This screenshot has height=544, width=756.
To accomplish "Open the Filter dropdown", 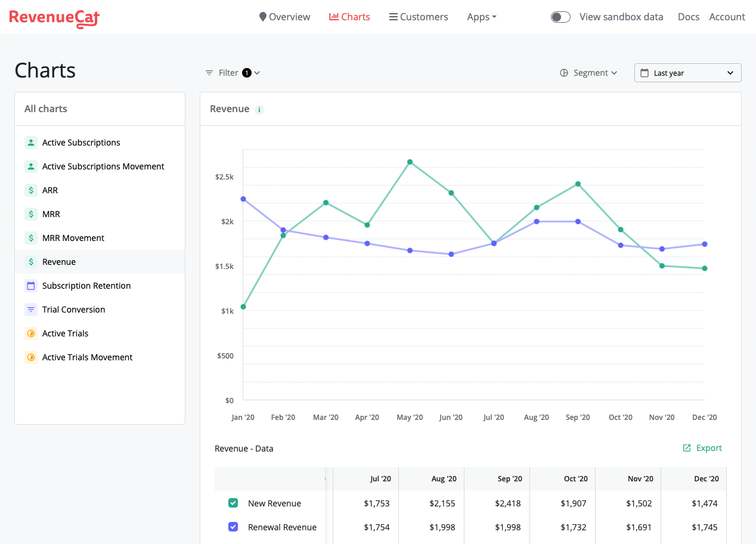I will click(233, 73).
